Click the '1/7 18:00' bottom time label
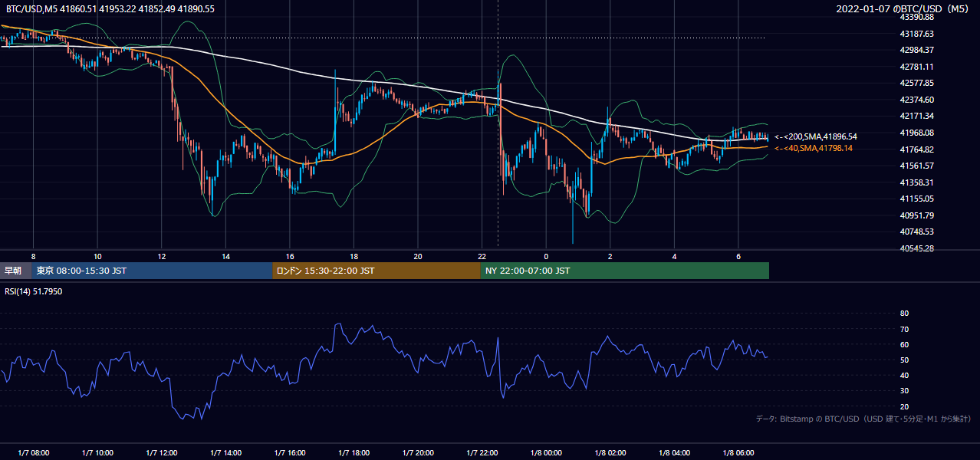 (x=354, y=453)
